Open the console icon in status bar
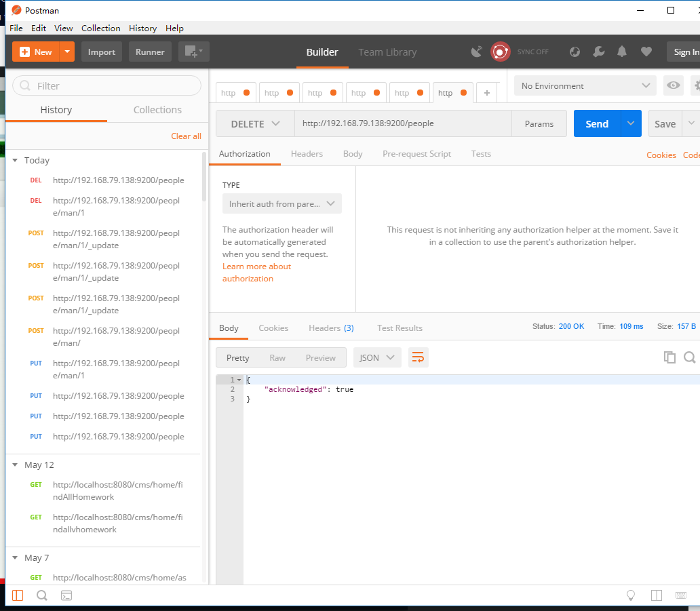The image size is (700, 611). (66, 595)
